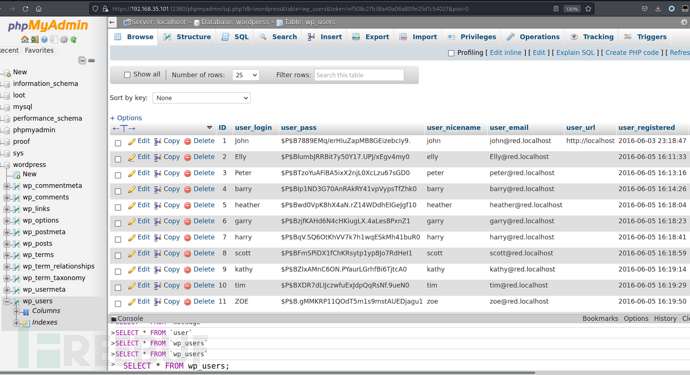Image resolution: width=690 pixels, height=375 pixels.
Task: Click the pencil Edit icon for john
Action: tap(132, 141)
